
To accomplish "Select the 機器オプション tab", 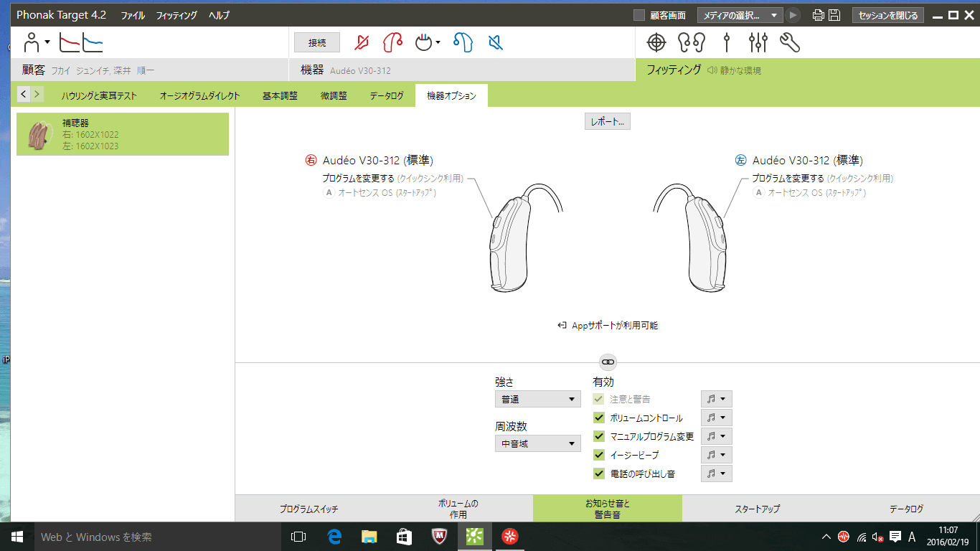I will point(451,95).
